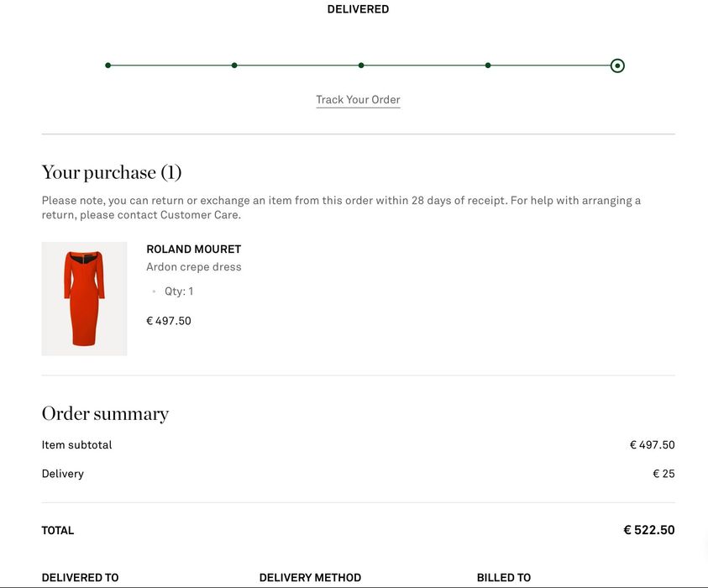
Task: Click the Order summary heading
Action: point(105,414)
